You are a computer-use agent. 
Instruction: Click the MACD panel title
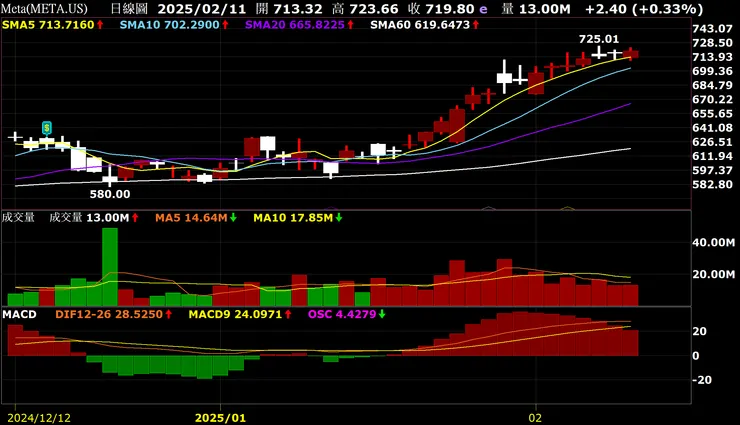click(x=19, y=314)
